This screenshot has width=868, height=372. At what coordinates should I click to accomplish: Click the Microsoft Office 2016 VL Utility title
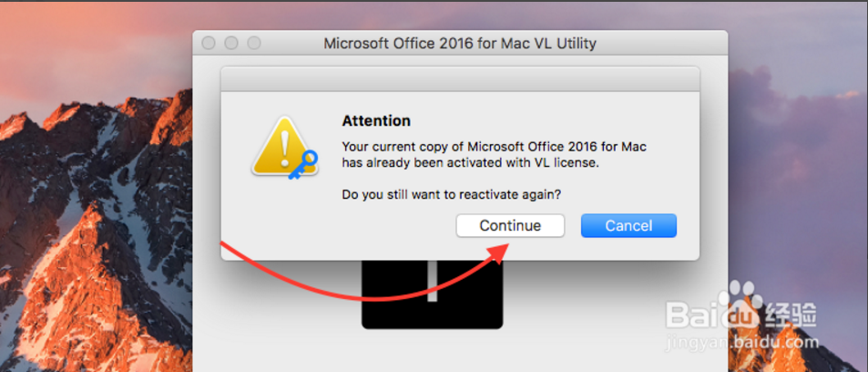coord(460,43)
